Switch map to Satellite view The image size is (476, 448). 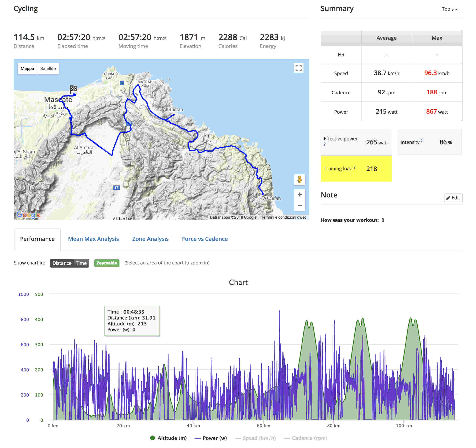(48, 68)
